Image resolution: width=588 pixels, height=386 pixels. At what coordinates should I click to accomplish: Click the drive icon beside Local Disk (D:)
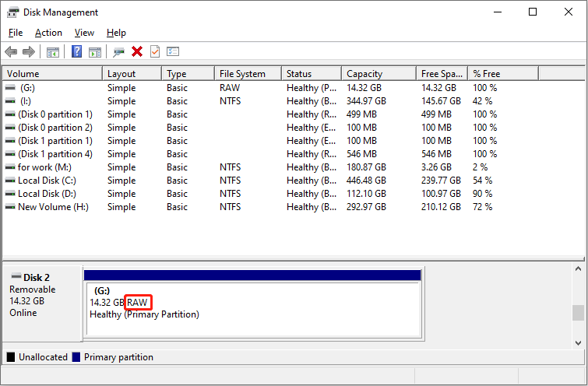point(10,194)
